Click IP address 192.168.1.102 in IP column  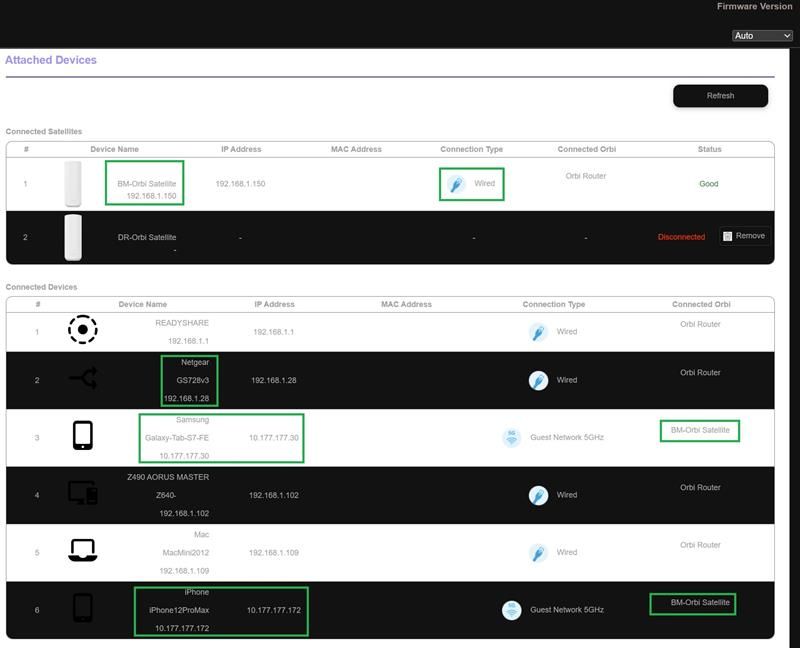click(x=273, y=495)
